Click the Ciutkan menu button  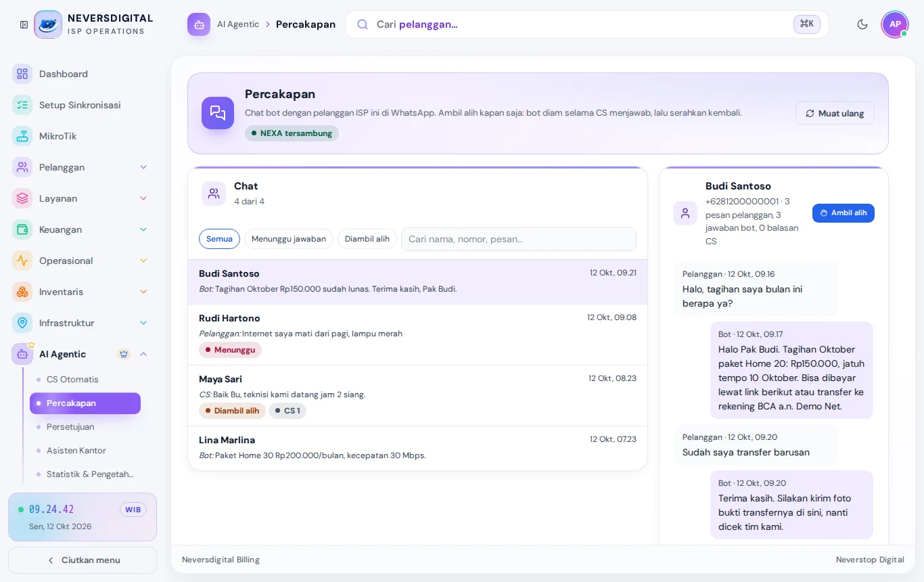point(83,560)
